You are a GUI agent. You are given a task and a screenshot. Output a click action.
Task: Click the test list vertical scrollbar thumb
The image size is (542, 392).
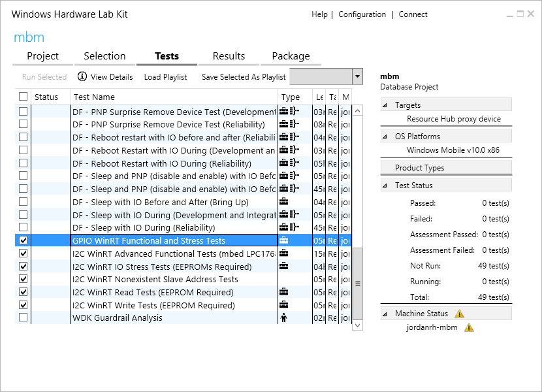pos(357,283)
